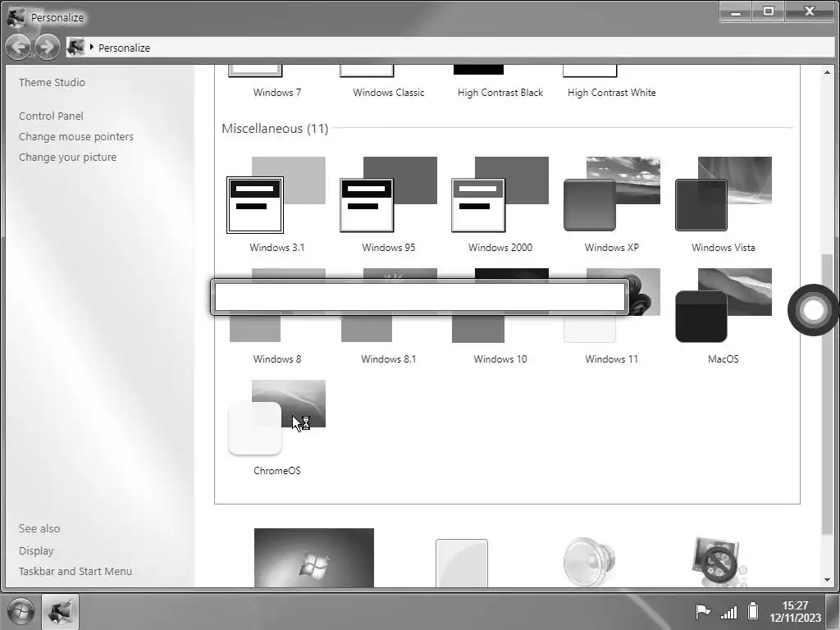The width and height of the screenshot is (840, 630).
Task: Open screen saver icon
Action: [718, 563]
